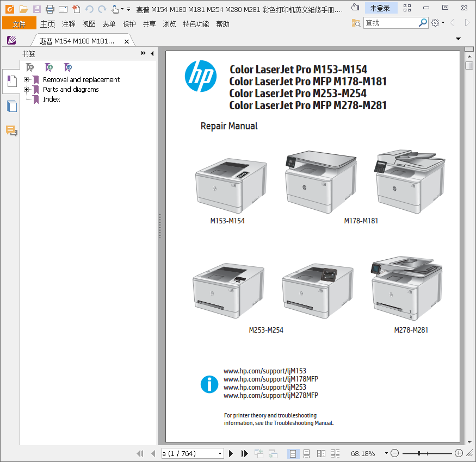This screenshot has width=476, height=462.
Task: Click the scrollbar down arrow
Action: pyautogui.click(x=469, y=442)
